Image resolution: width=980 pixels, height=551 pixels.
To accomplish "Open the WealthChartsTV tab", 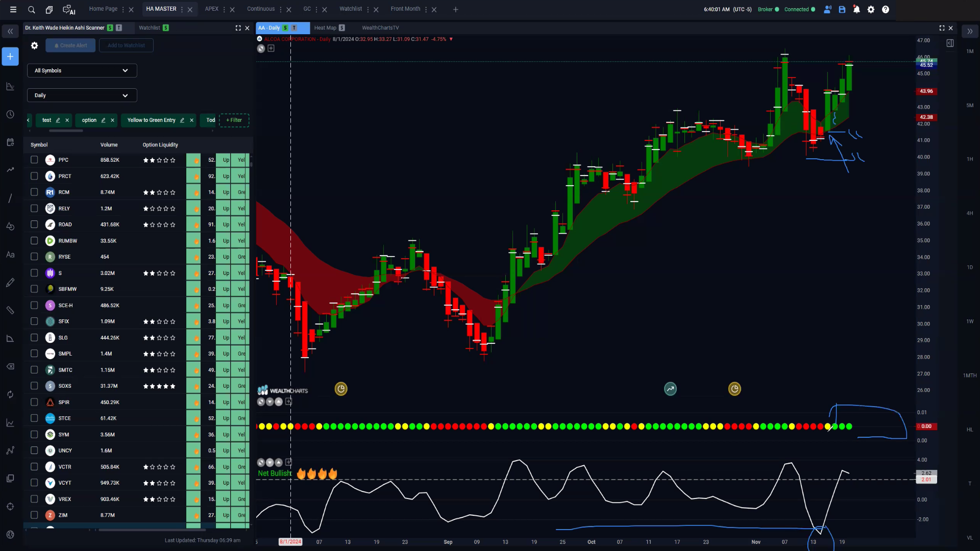I will pos(380,28).
